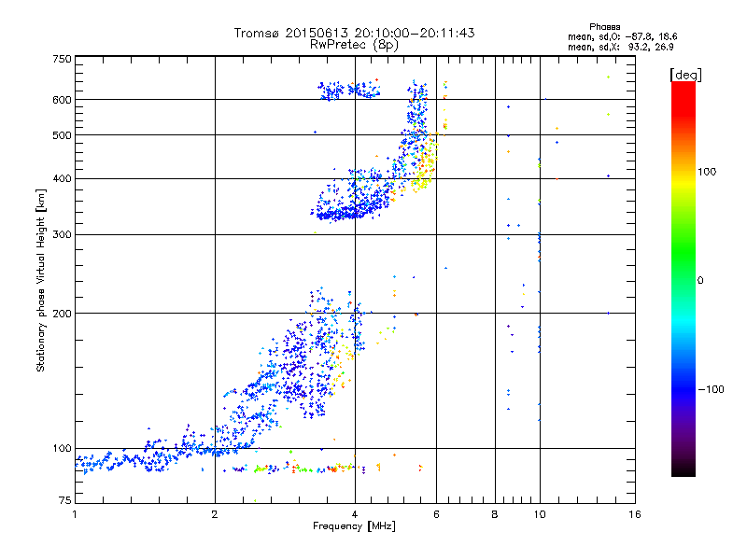Viewport: 747px width, 560px height.
Task: Click the '[deg]' colorbar unit label
Action: pos(685,75)
